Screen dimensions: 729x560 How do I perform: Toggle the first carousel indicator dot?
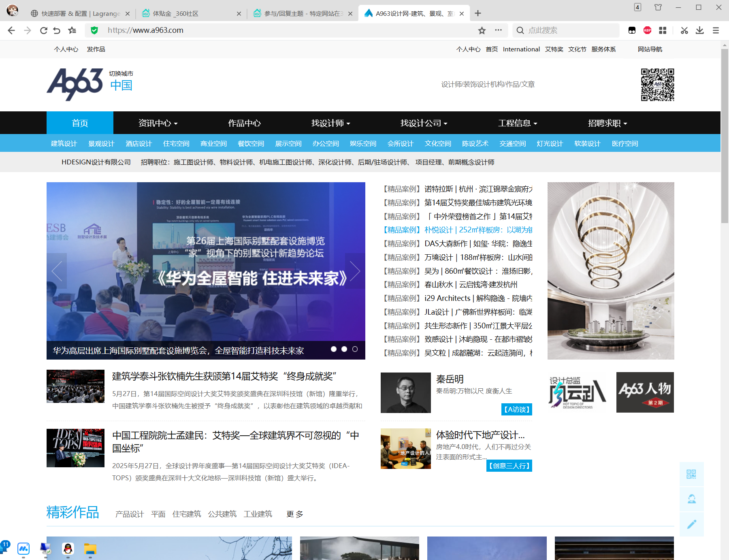point(333,348)
